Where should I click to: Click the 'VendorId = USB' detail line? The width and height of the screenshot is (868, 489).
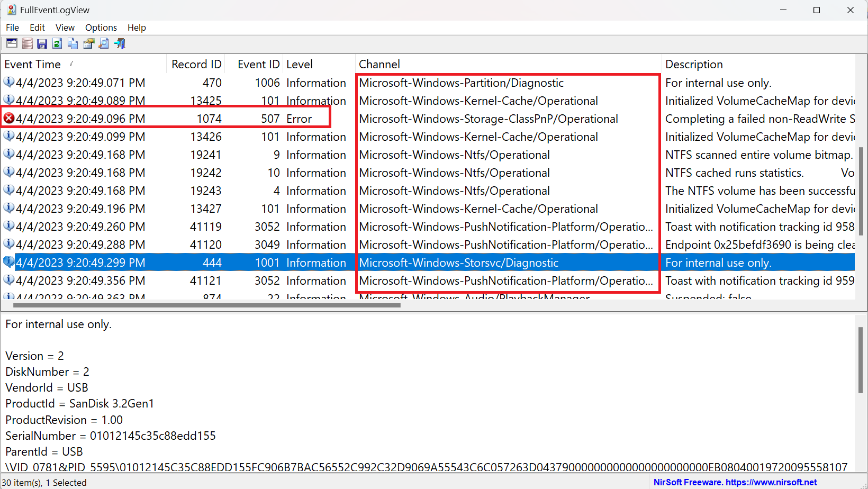47,388
